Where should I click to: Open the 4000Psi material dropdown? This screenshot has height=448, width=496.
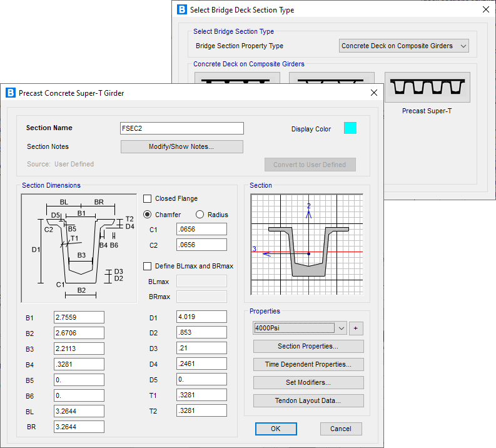click(299, 328)
